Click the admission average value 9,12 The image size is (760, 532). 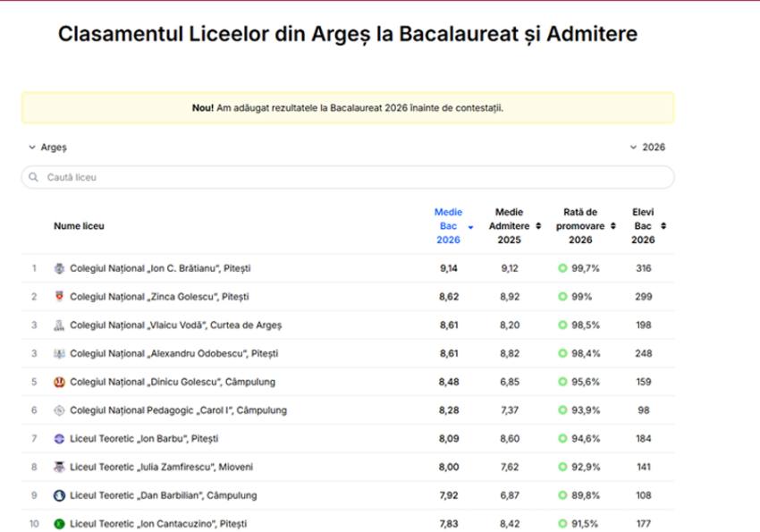tap(510, 268)
